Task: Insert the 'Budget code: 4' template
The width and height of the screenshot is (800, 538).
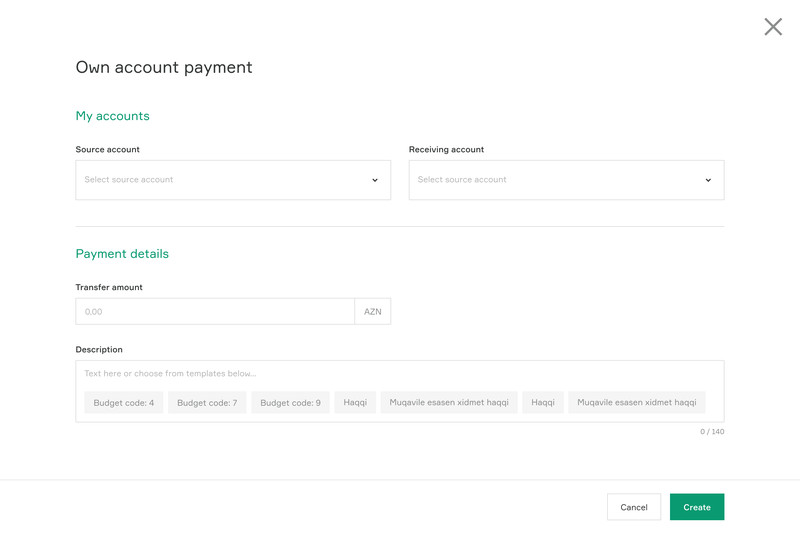Action: (x=123, y=403)
